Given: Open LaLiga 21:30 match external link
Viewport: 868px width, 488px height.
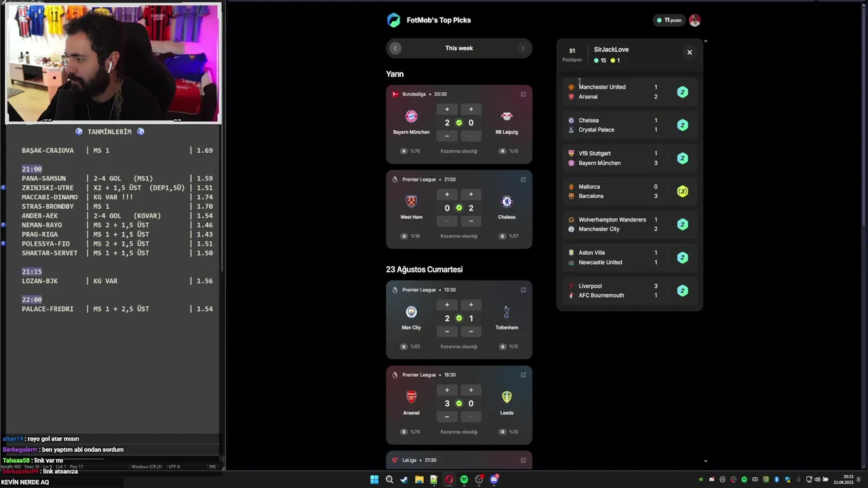Looking at the screenshot, I should click(524, 460).
